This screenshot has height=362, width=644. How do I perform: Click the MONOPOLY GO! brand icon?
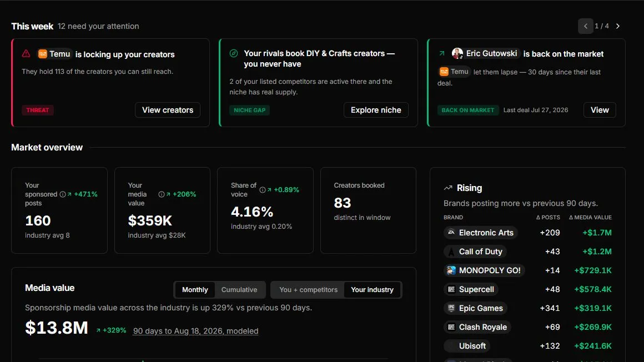pos(451,270)
